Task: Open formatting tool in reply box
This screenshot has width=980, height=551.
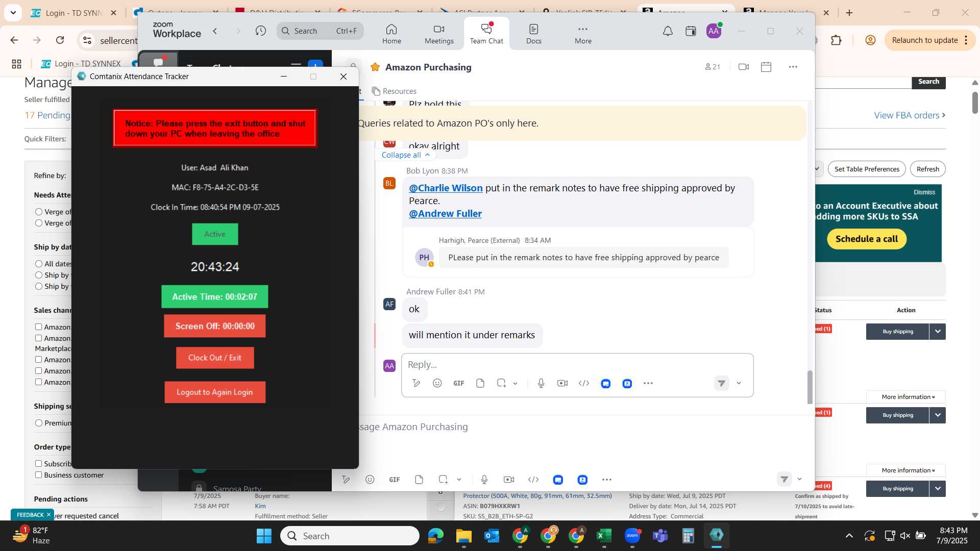Action: (x=416, y=383)
